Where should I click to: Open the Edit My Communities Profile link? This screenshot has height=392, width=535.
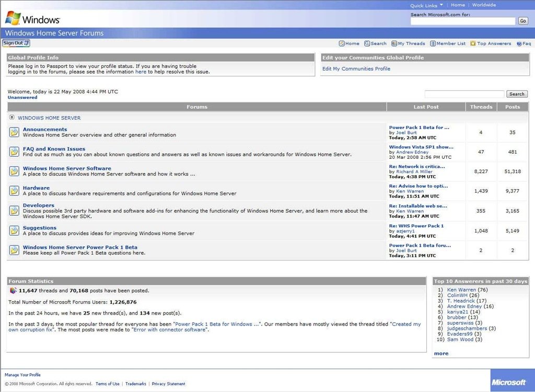(356, 68)
